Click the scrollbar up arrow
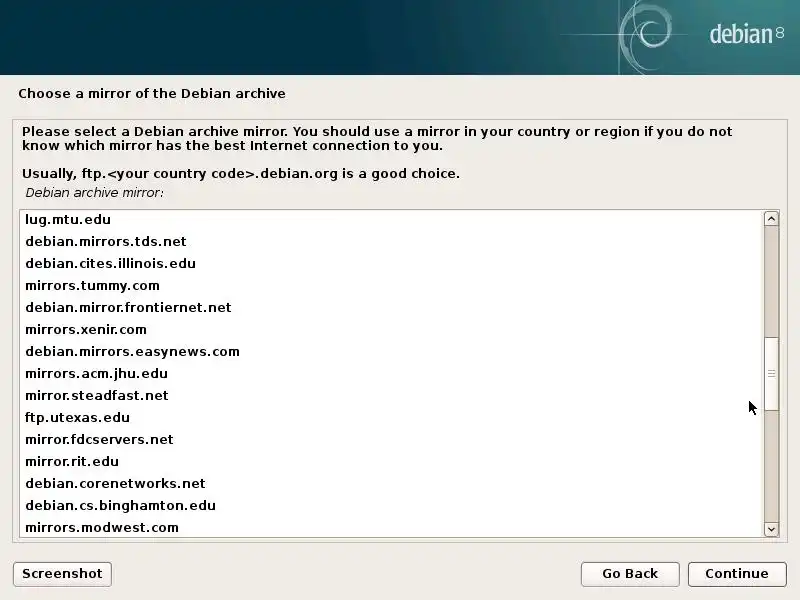The height and width of the screenshot is (600, 800). pos(771,219)
